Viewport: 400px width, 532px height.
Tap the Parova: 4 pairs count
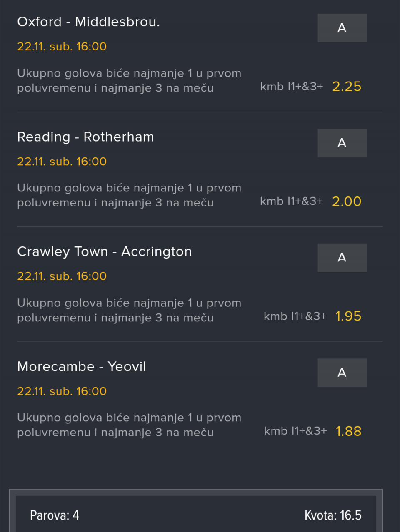coord(55,515)
